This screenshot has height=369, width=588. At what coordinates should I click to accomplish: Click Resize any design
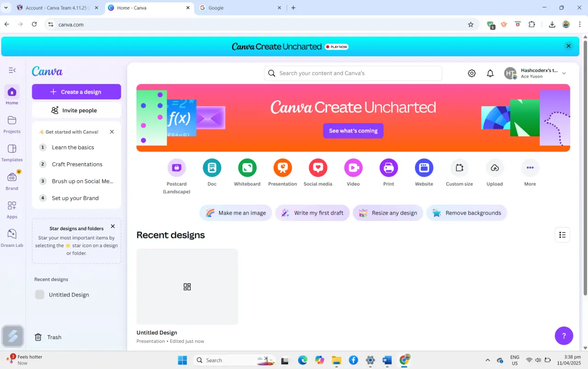click(x=388, y=213)
